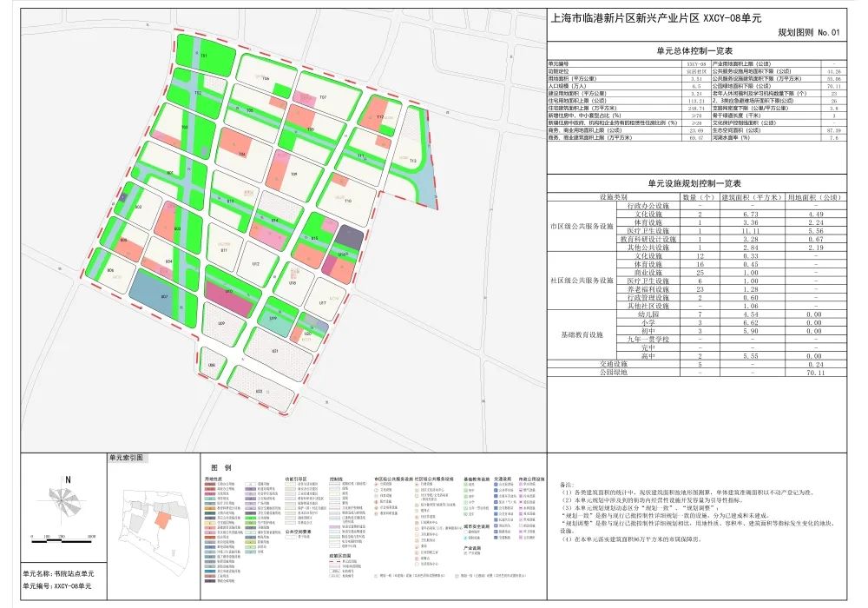Click the 骨干绿道长度（千米）row label
The height and width of the screenshot is (608, 868).
(736, 116)
